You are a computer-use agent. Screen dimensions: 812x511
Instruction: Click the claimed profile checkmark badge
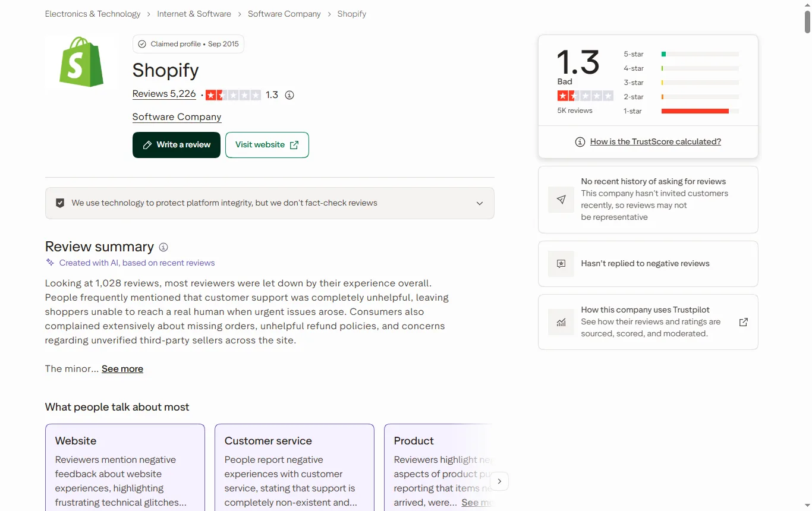142,44
